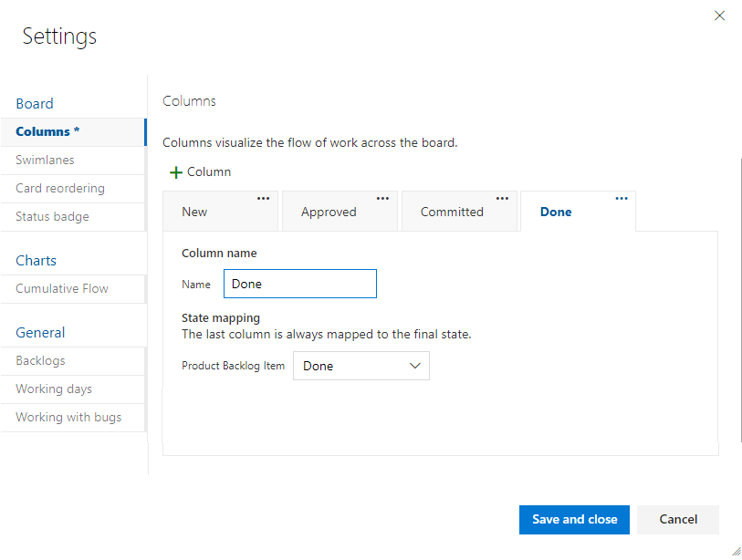742x560 pixels.
Task: Switch to the New column tab
Action: pos(194,212)
